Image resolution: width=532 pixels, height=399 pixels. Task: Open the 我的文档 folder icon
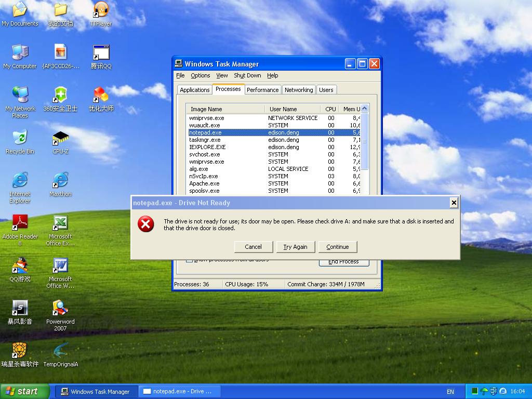point(60,14)
